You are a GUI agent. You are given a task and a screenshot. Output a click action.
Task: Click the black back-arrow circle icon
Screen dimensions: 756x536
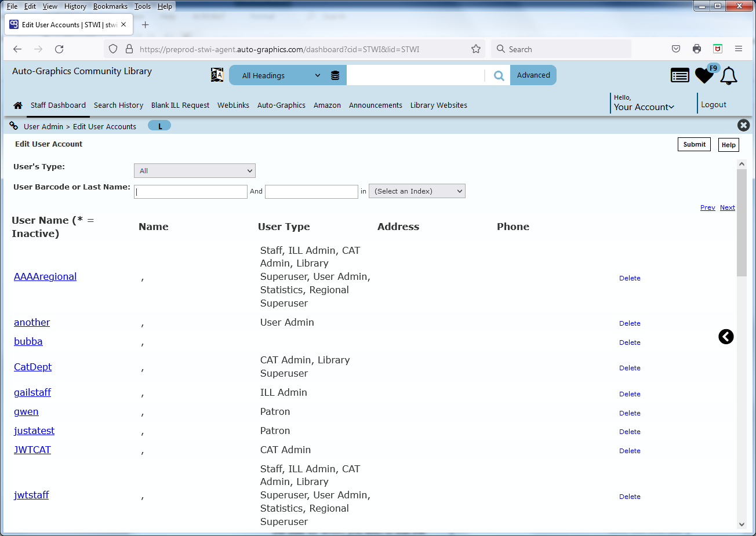coord(726,337)
